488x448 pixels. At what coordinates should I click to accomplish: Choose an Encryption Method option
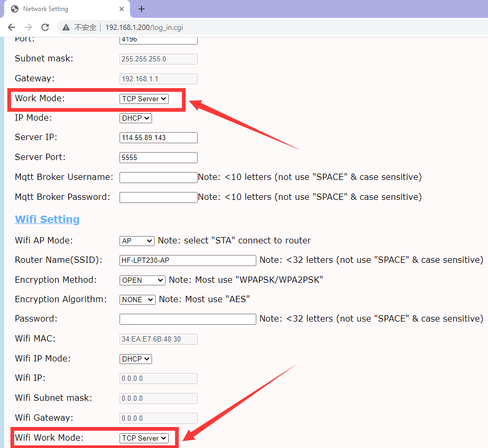tap(143, 280)
